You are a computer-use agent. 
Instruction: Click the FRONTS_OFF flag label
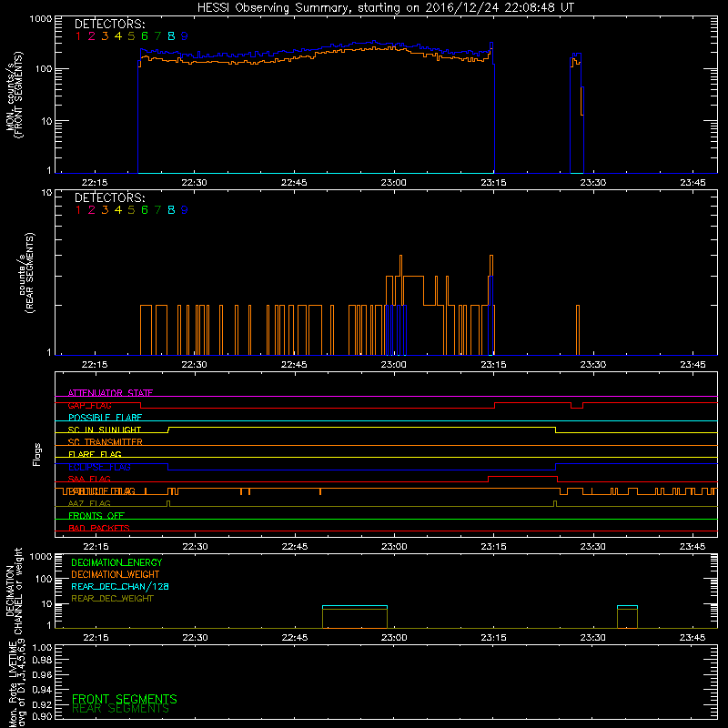point(96,516)
